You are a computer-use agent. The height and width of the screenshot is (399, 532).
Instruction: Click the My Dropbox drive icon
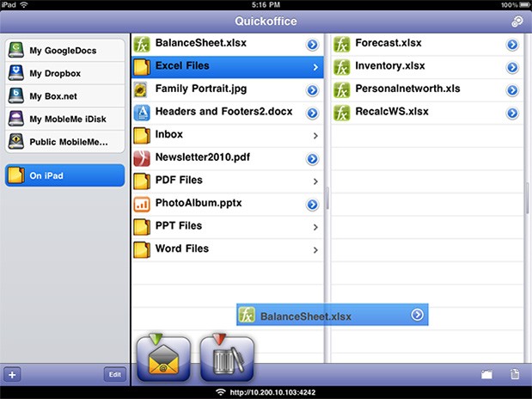[x=16, y=73]
